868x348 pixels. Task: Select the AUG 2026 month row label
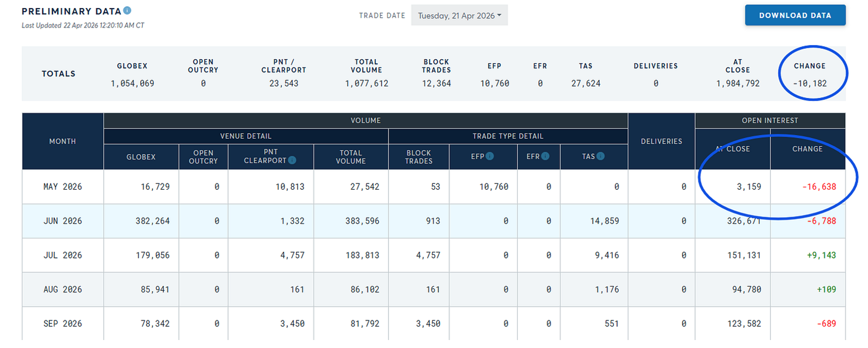pos(62,289)
